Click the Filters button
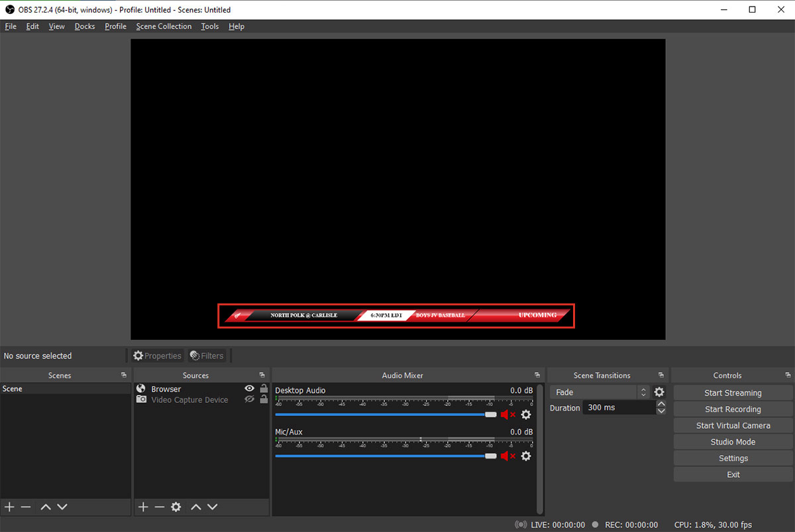This screenshot has height=532, width=795. click(x=207, y=356)
